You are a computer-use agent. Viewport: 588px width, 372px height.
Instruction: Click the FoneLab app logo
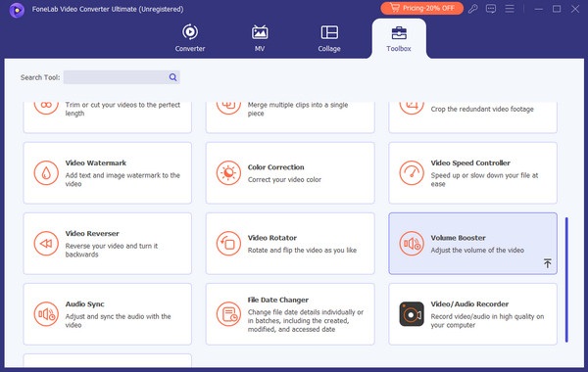pyautogui.click(x=17, y=10)
